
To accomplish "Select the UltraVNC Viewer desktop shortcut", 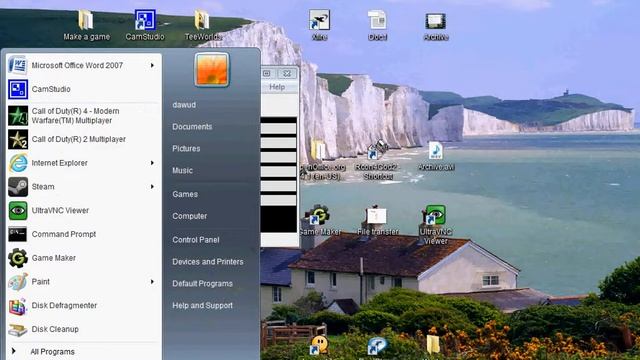I will click(x=436, y=224).
